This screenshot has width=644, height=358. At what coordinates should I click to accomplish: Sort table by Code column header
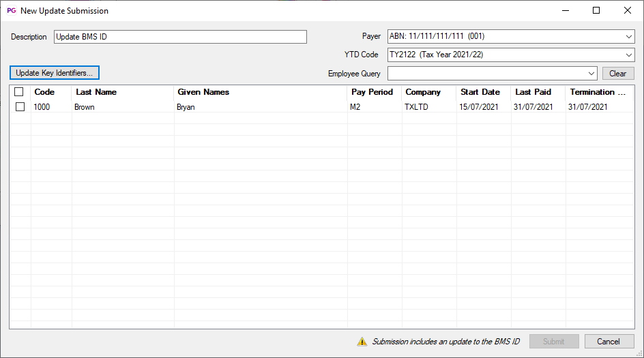click(x=44, y=92)
